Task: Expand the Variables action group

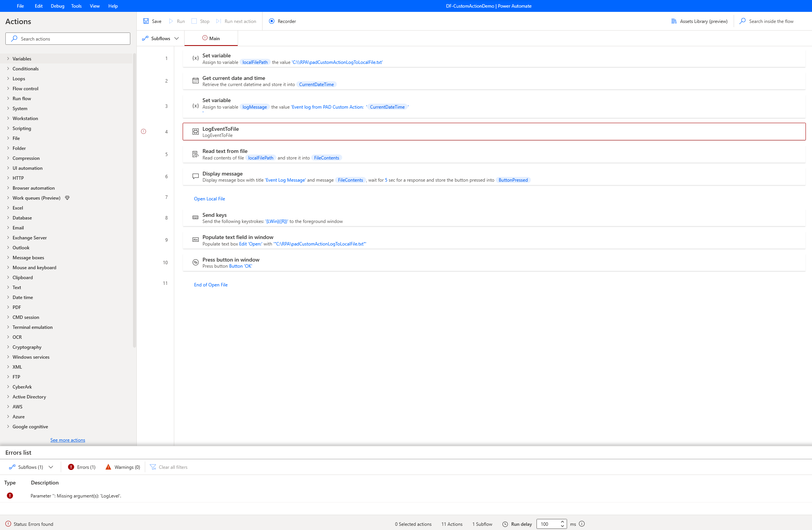Action: (x=8, y=59)
